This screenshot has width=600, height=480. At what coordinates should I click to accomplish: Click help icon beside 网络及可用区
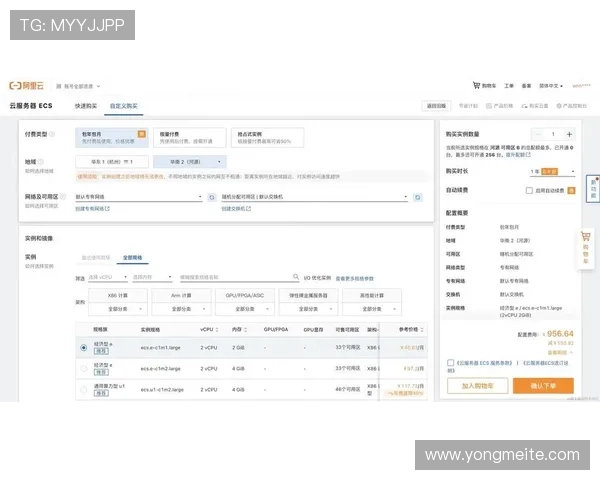(63, 196)
